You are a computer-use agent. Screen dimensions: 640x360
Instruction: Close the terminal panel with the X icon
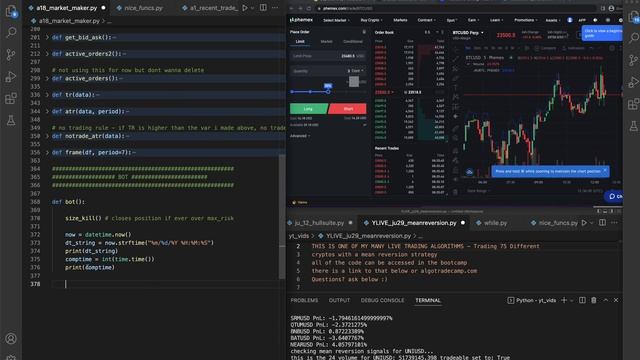tap(616, 300)
